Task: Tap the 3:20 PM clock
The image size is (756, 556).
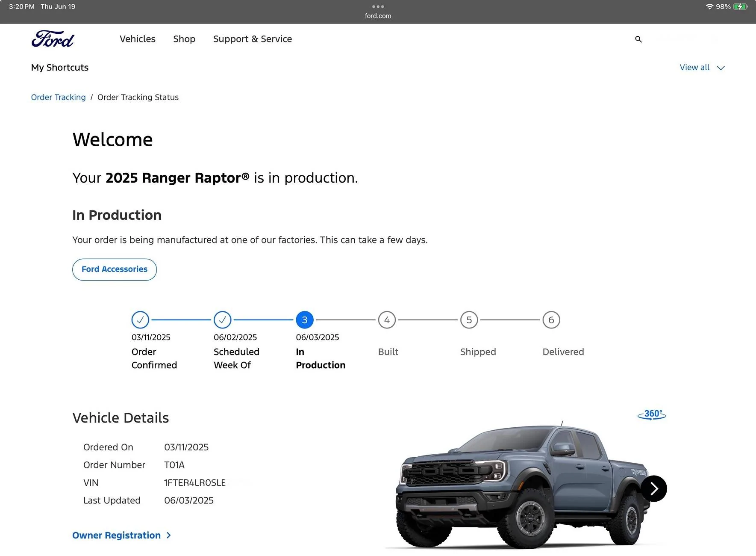Action: [x=22, y=6]
